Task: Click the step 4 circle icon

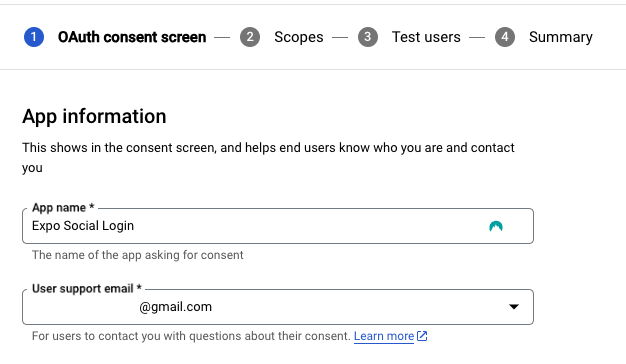Action: pyautogui.click(x=505, y=37)
